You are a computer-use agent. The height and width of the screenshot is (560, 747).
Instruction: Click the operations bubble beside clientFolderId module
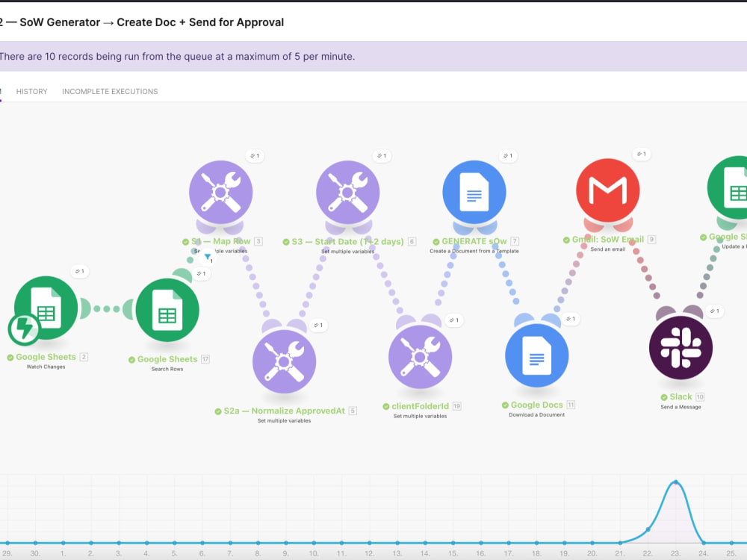point(454,320)
